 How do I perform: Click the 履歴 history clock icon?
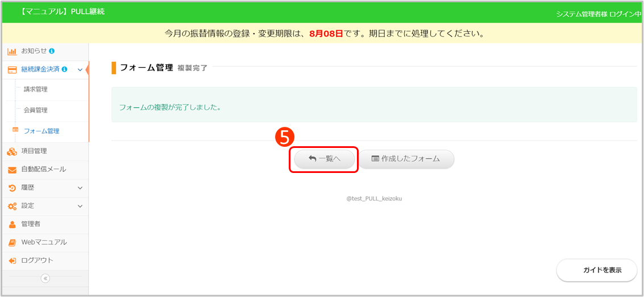coord(12,188)
